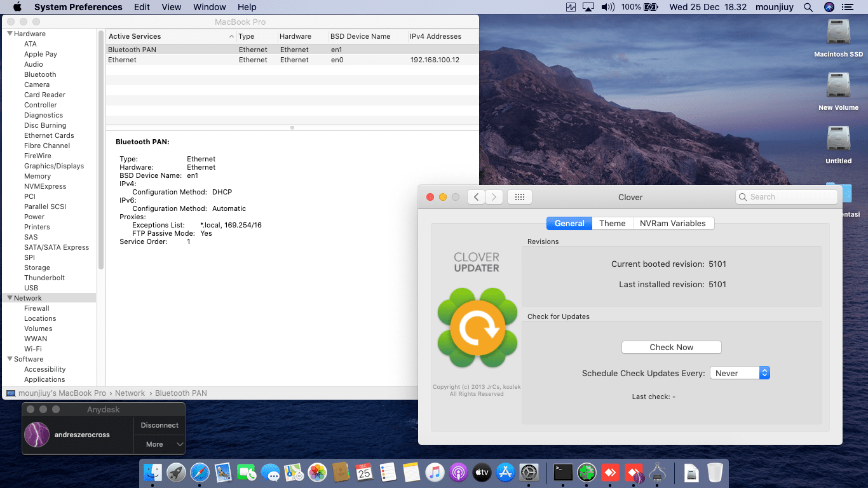Open Podcasts from the Dock

pos(458,472)
